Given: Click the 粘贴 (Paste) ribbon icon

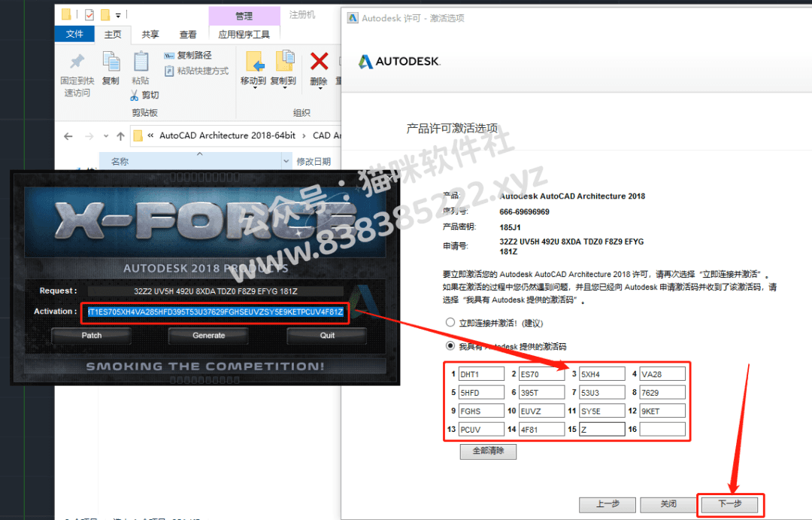Looking at the screenshot, I should click(x=141, y=61).
